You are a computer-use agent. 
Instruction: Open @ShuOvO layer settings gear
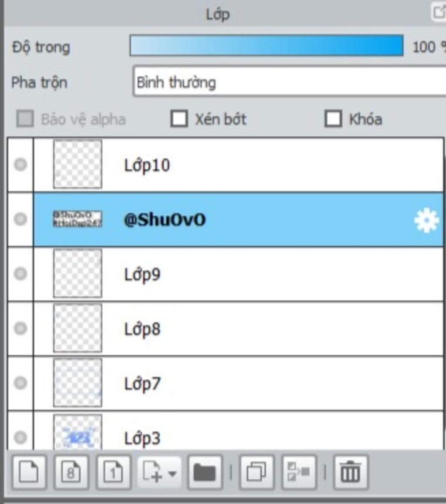pos(426,220)
